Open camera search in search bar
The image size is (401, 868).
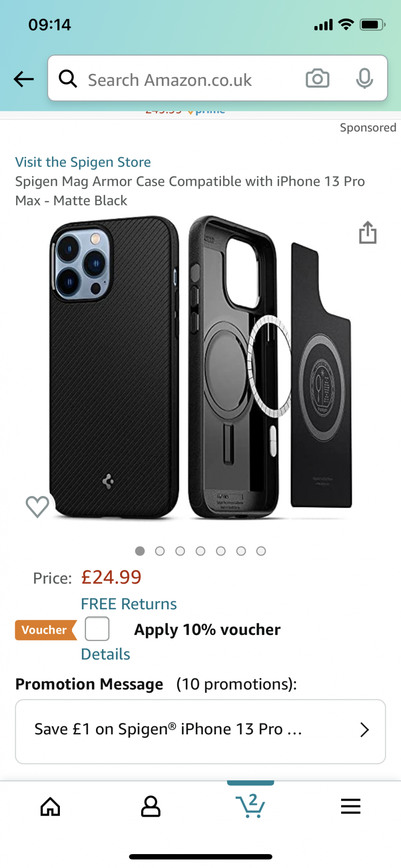tap(317, 79)
